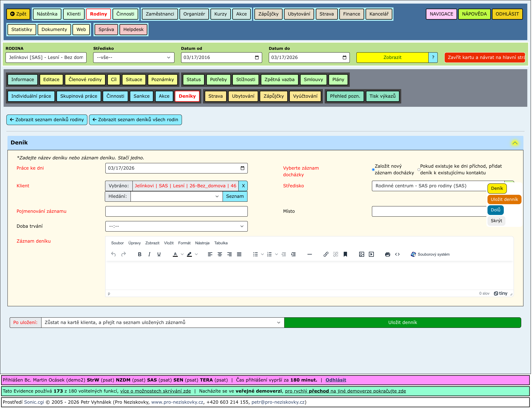Switch to the Členové rodiny tab

(x=85, y=80)
